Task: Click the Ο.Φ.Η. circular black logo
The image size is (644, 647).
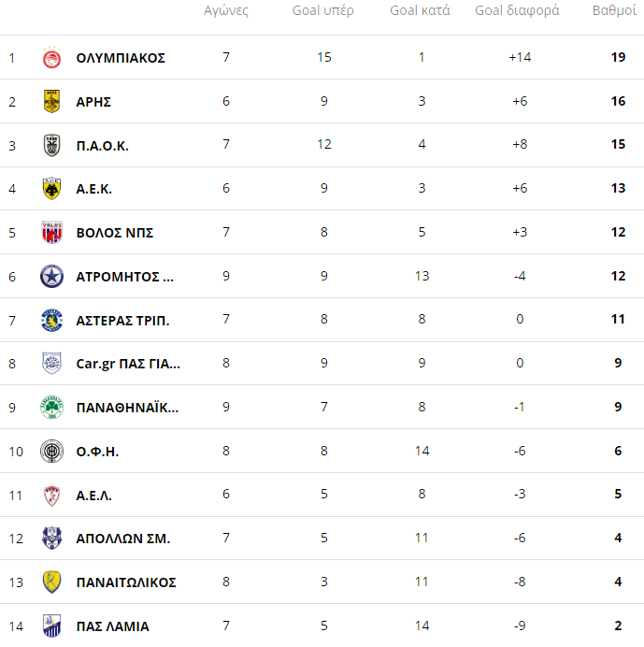Action: (x=52, y=451)
